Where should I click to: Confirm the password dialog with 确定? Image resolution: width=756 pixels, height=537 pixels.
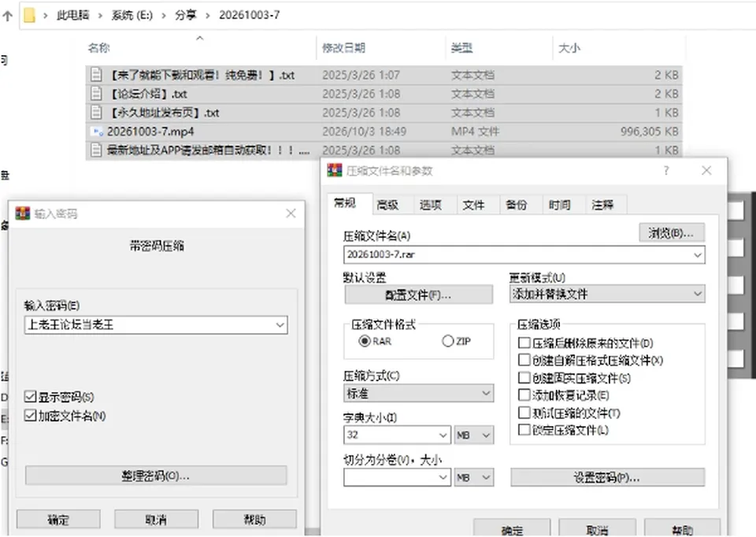(x=58, y=520)
